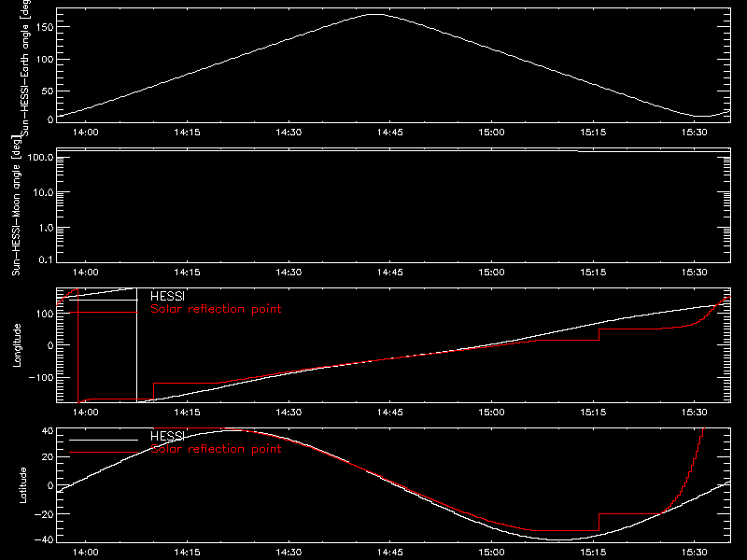
Task: Select 15:30 label under Earth angle plot
Action: [x=695, y=133]
